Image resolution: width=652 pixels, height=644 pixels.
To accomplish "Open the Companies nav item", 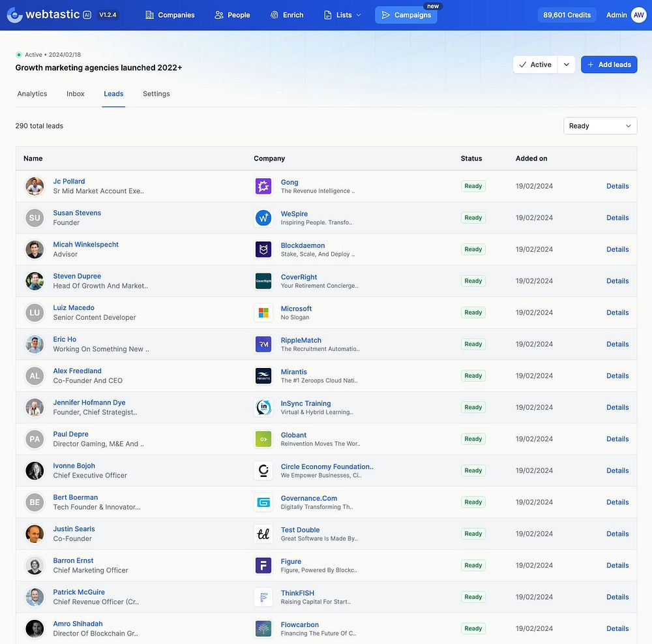I will (x=170, y=15).
